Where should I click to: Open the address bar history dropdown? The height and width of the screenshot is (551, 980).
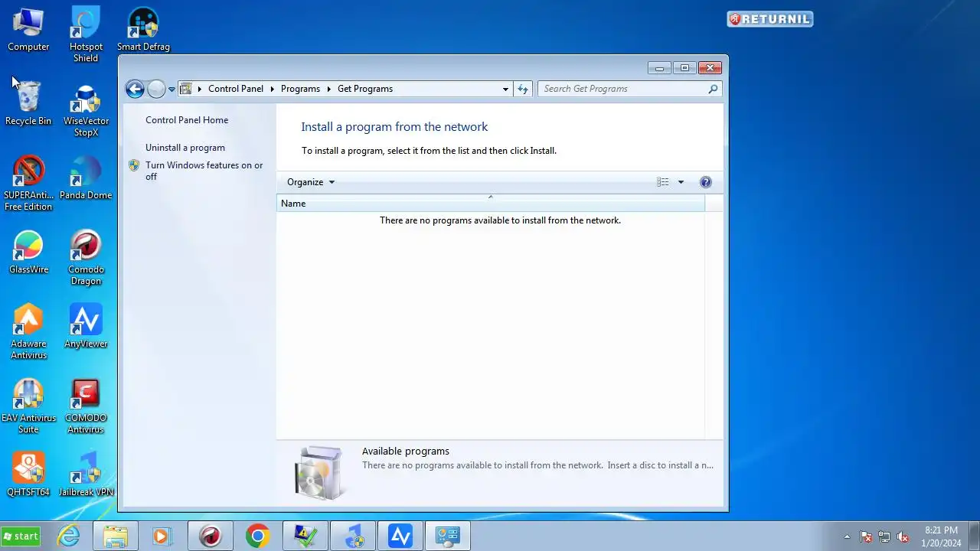click(x=505, y=89)
